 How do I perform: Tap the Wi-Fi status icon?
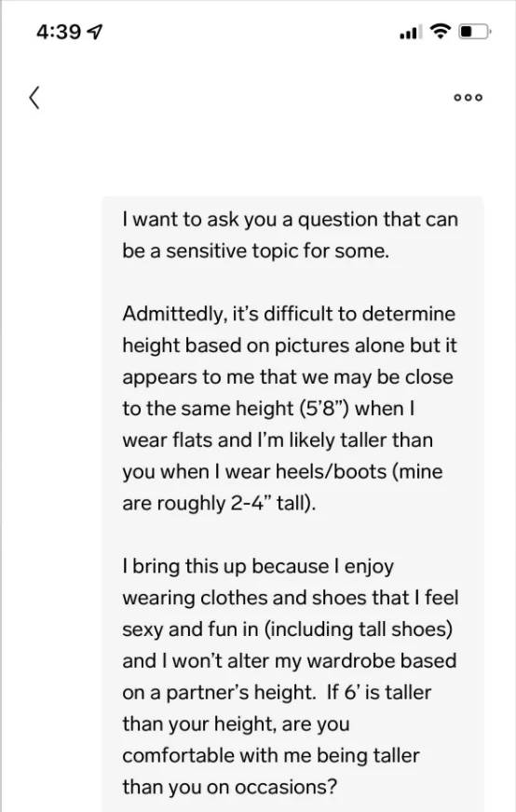[x=441, y=32]
